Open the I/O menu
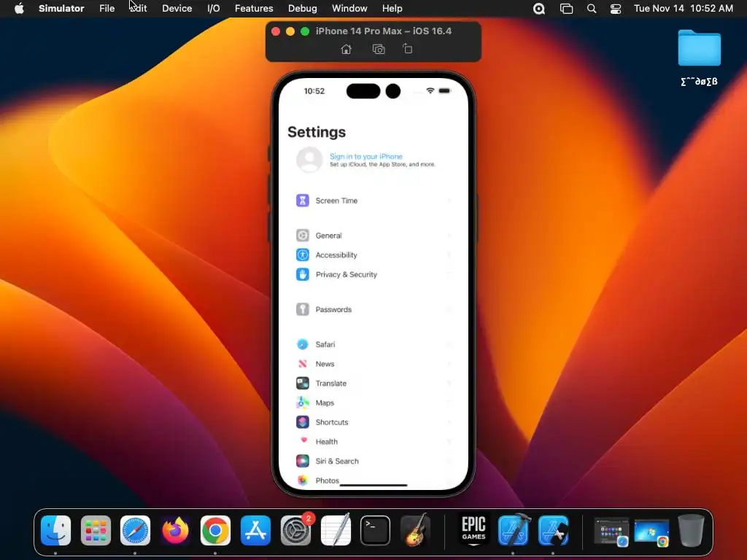This screenshot has height=560, width=747. [x=214, y=8]
